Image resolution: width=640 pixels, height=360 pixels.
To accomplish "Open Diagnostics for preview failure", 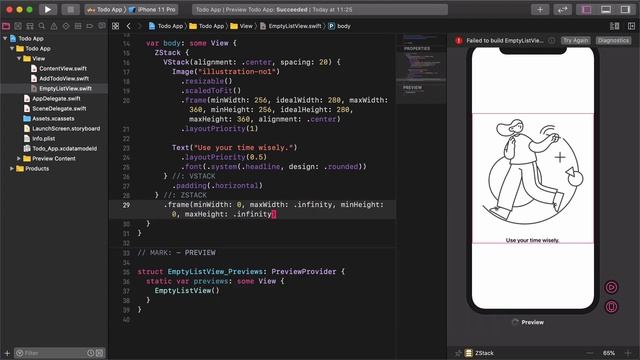I will tap(613, 40).
